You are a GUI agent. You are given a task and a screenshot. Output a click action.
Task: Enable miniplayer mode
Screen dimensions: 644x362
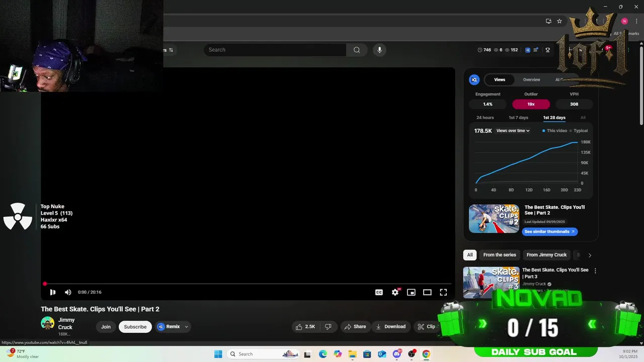pyautogui.click(x=411, y=292)
